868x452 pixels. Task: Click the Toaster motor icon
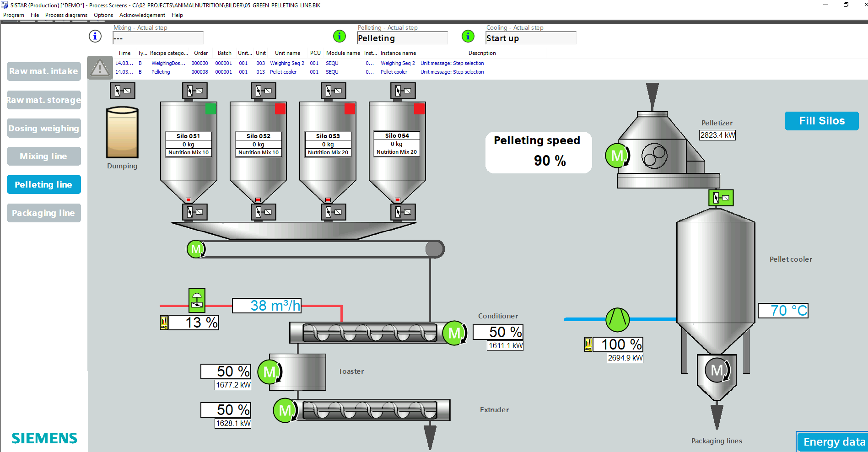[269, 372]
